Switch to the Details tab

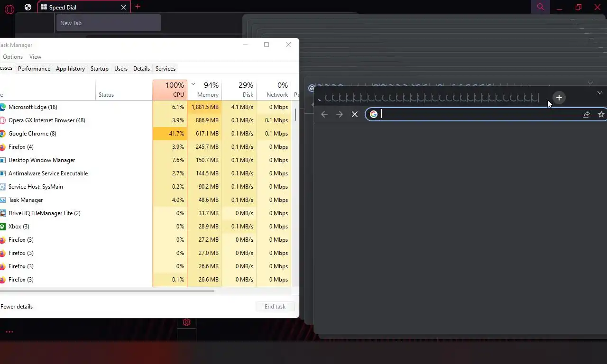pyautogui.click(x=141, y=69)
